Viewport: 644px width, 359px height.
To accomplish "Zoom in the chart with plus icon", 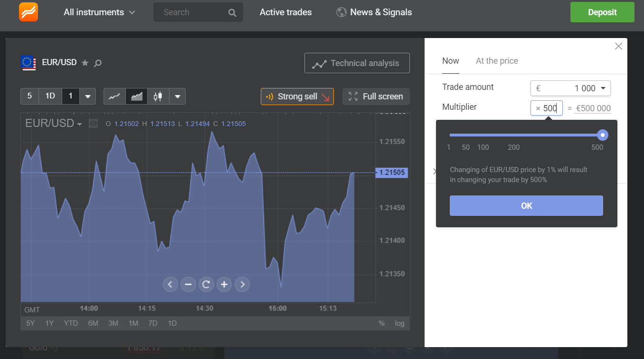I will point(224,284).
